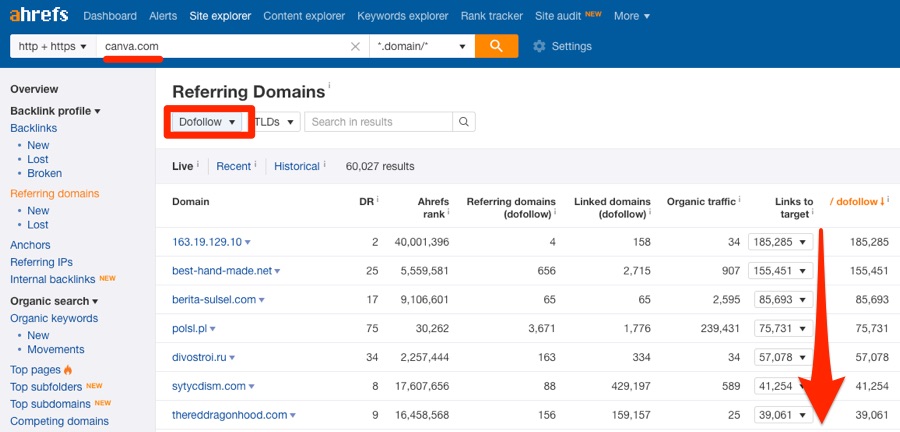Click the orange search magnifier button
This screenshot has height=432, width=900.
tap(496, 46)
